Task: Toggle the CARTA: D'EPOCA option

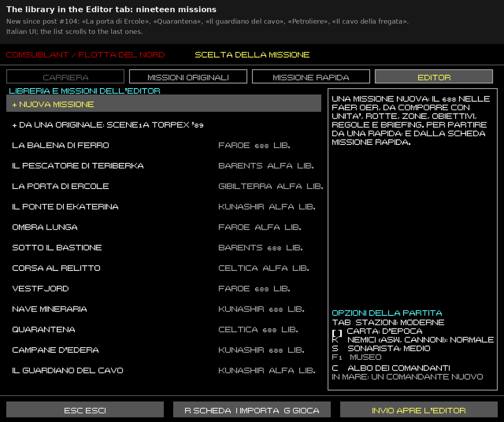Action: coord(377,332)
